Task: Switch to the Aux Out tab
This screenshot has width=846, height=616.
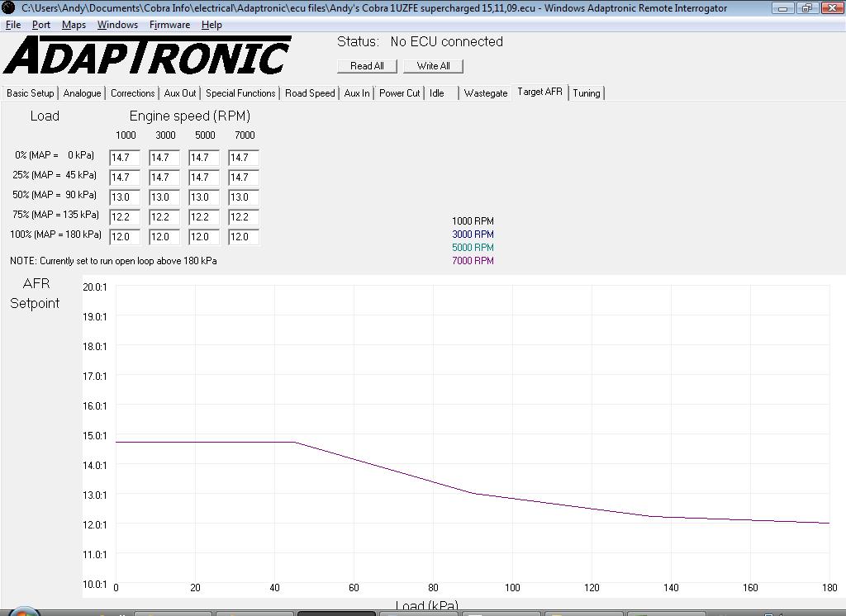Action: (180, 93)
